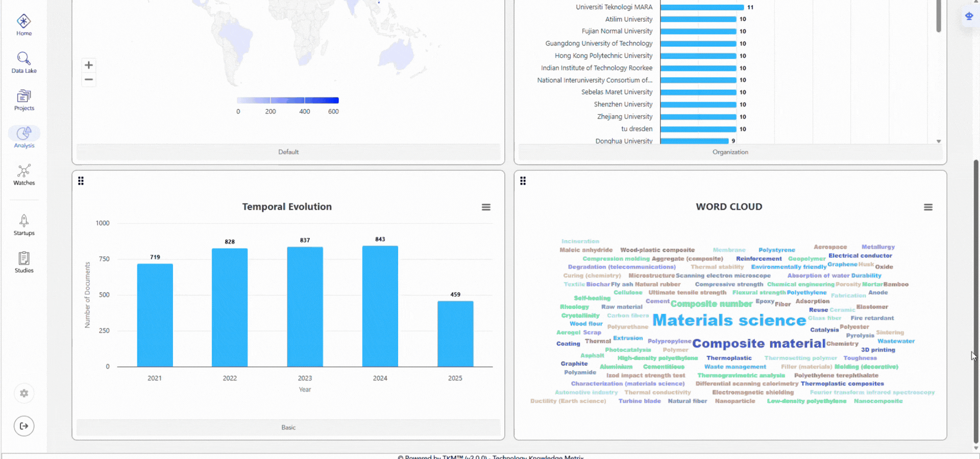Open the Settings gear icon

23,393
